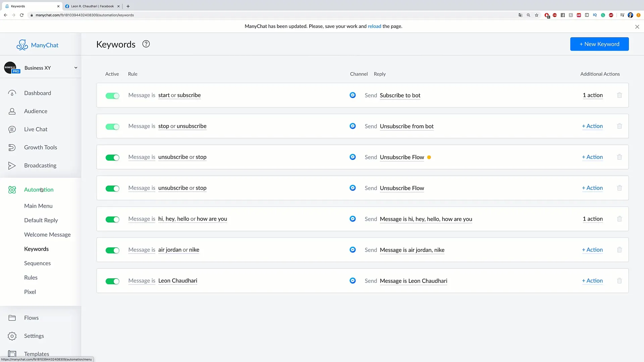The width and height of the screenshot is (644, 362).
Task: Expand Business XY account dropdown
Action: [x=75, y=67]
